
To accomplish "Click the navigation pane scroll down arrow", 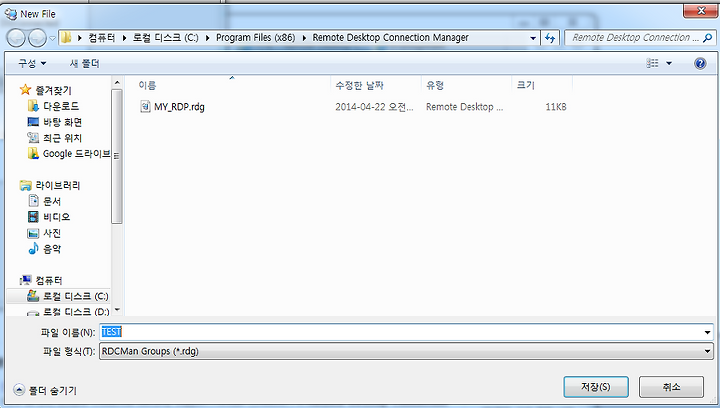I will 117,310.
